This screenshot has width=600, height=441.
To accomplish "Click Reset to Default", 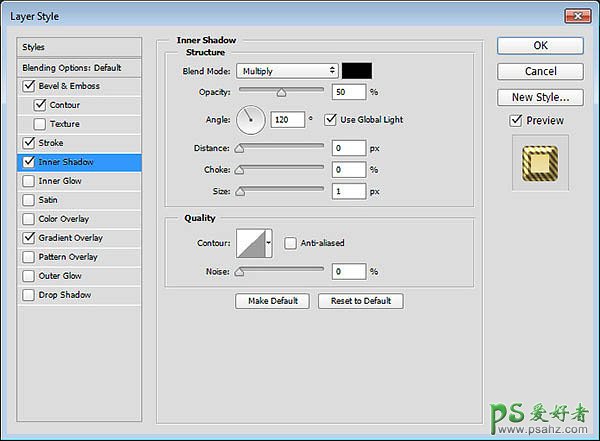I will (x=360, y=301).
